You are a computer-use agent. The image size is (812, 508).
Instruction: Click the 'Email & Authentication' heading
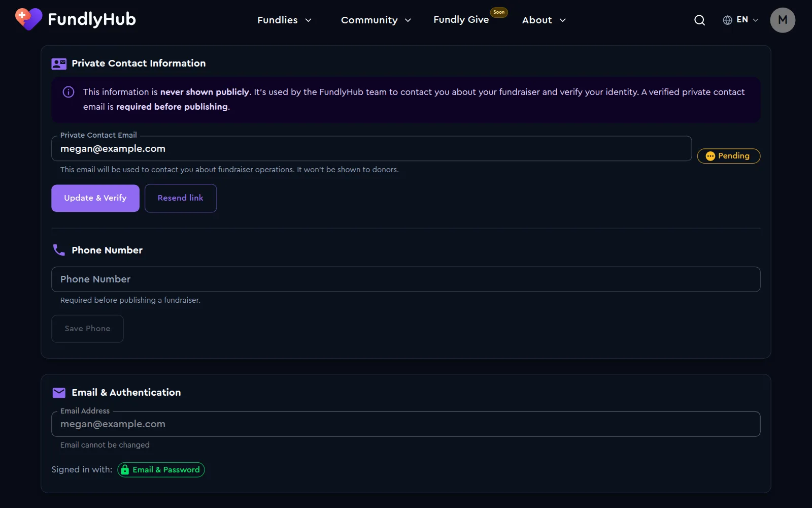pos(126,393)
